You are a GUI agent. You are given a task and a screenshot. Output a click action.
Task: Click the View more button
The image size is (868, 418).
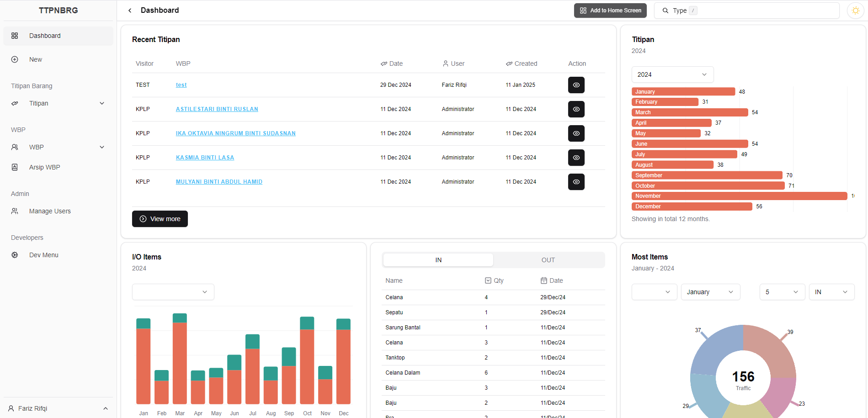[160, 219]
